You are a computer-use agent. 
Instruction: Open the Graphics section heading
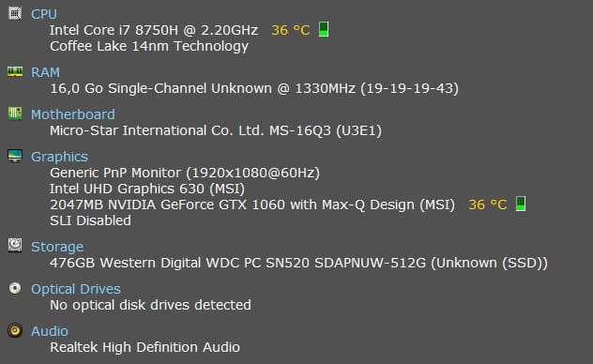(59, 157)
